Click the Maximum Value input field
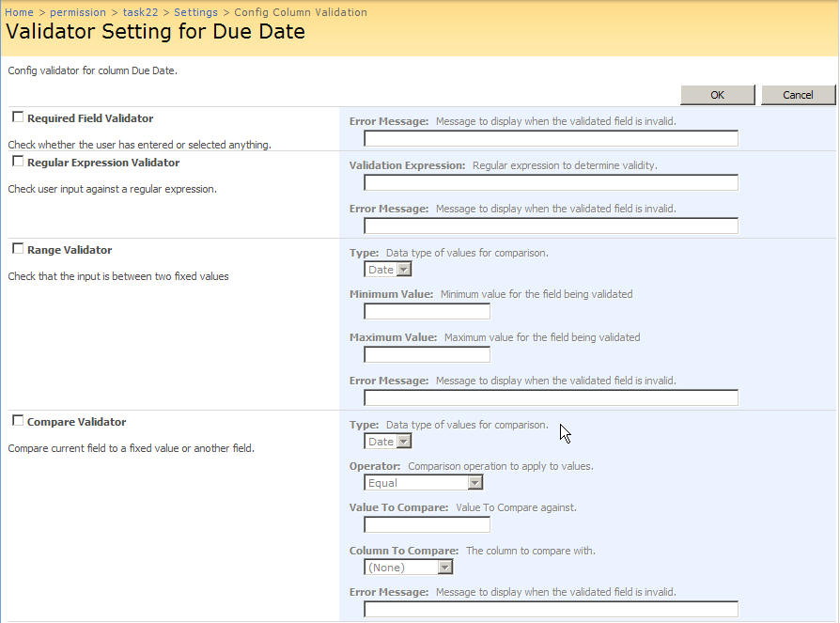The image size is (840, 623). [x=427, y=354]
